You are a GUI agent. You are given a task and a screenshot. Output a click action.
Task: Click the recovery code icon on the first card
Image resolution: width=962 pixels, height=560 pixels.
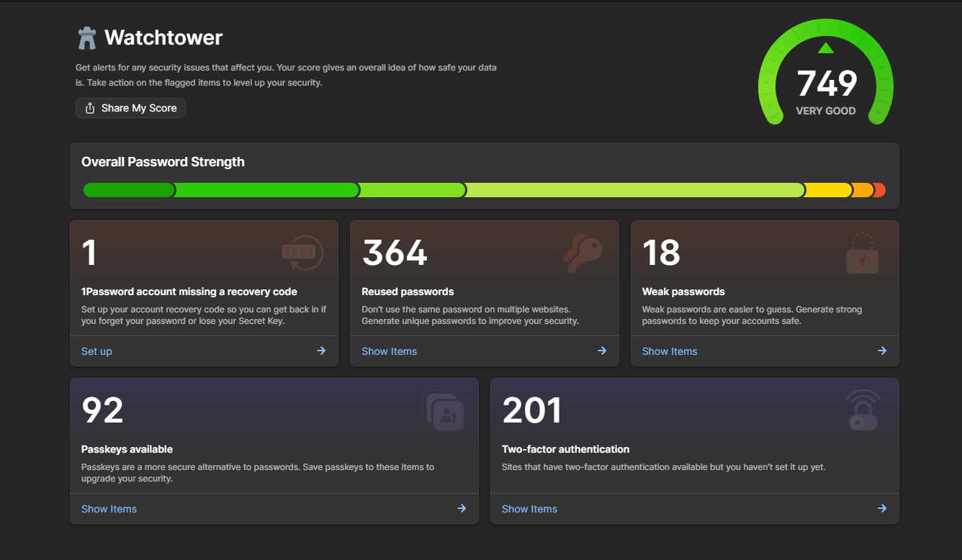302,253
